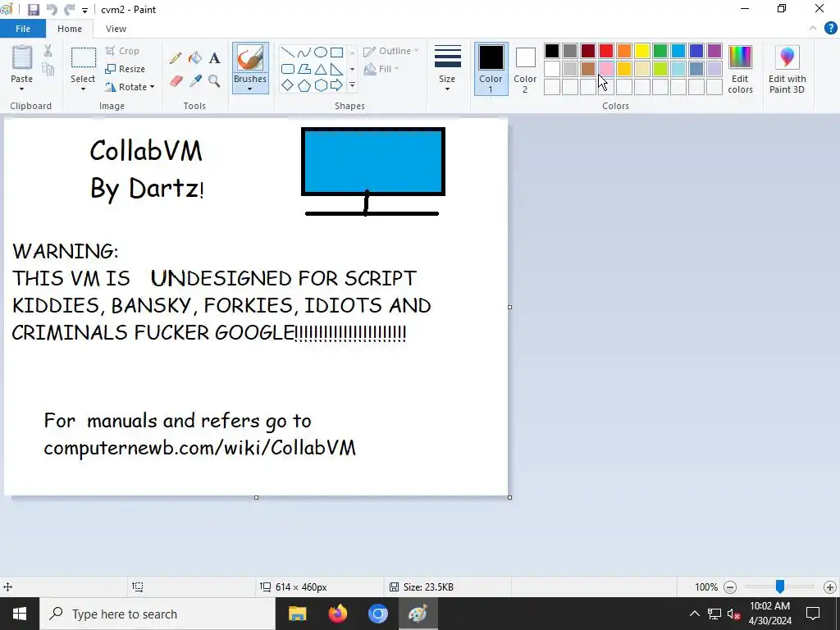
Task: Pick the purple color swatch
Action: pos(714,51)
